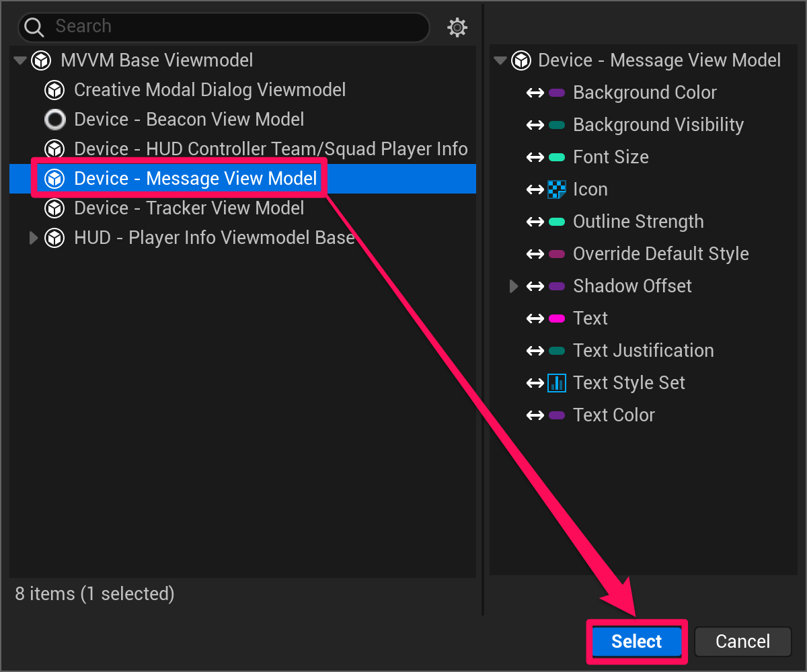The width and height of the screenshot is (807, 672).
Task: Click the bind arrow next to Text Justification
Action: click(x=535, y=350)
